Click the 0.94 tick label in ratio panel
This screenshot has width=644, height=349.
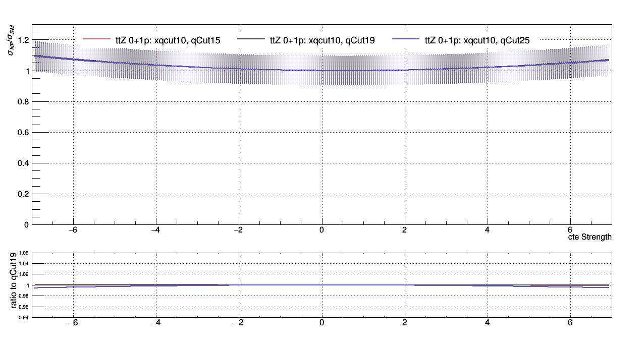pos(24,318)
